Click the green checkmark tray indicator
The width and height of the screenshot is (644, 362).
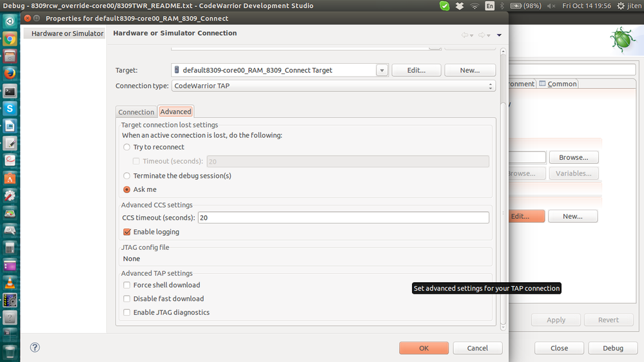tap(444, 6)
